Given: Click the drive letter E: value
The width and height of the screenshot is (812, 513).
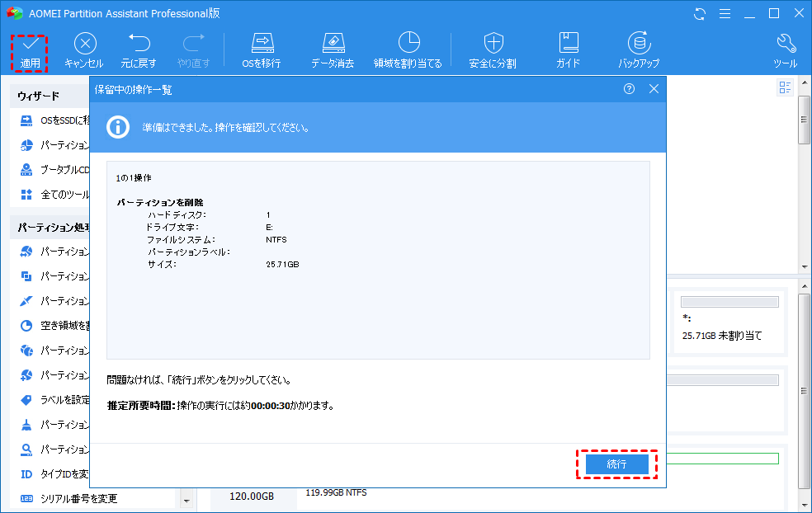Looking at the screenshot, I should point(269,228).
